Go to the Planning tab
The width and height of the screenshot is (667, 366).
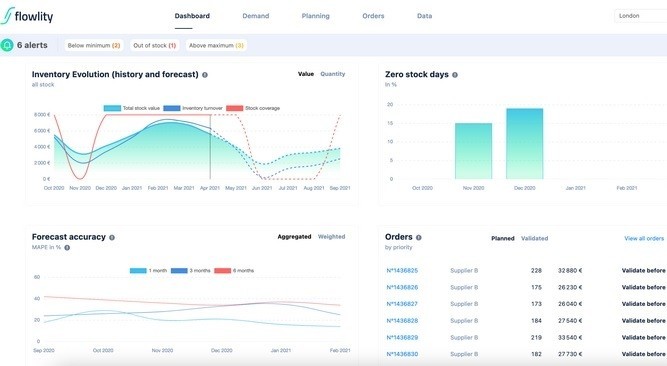pos(316,16)
